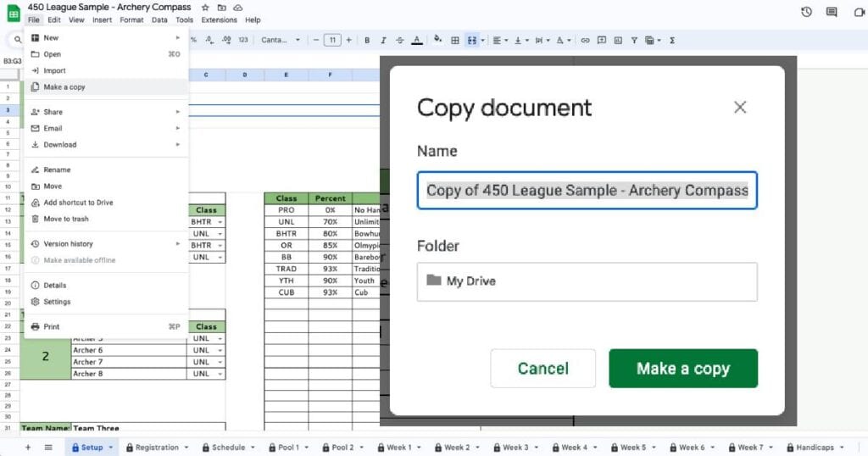
Task: Click the Bold formatting icon
Action: pos(367,40)
